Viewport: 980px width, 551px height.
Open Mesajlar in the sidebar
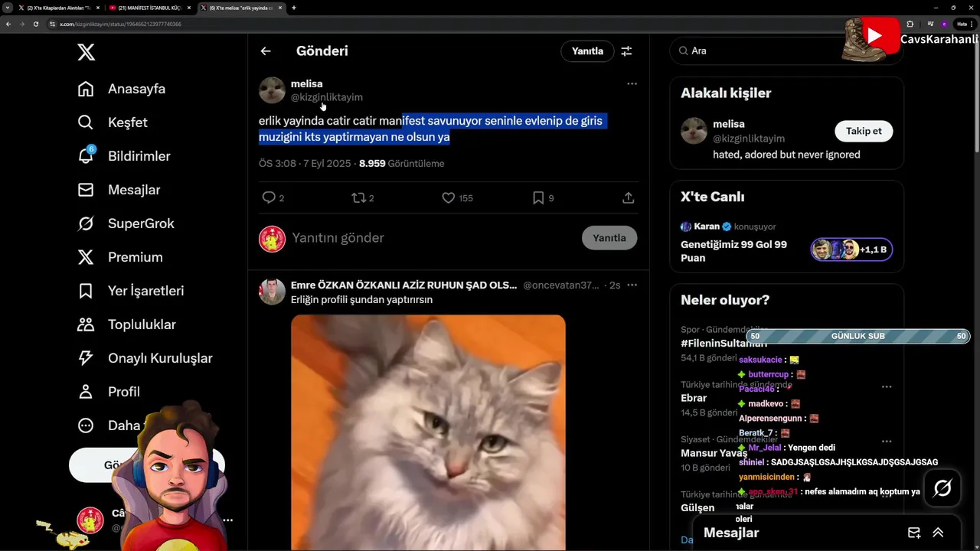119,190
